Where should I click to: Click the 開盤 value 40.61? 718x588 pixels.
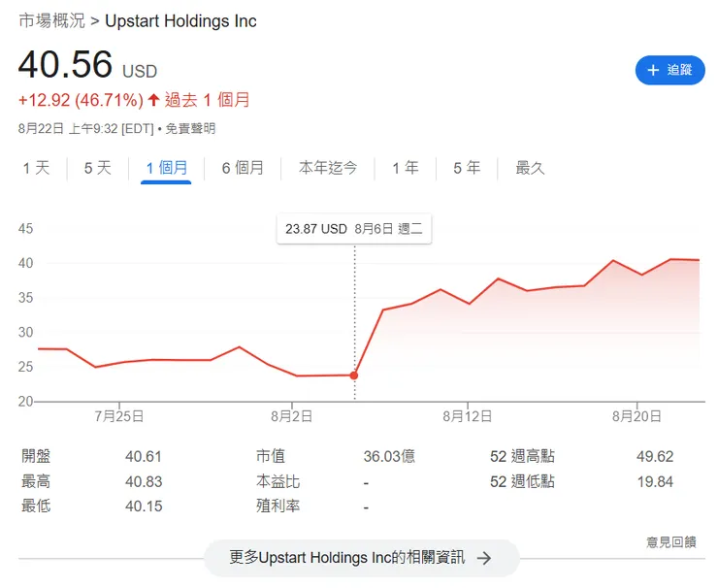pos(144,457)
